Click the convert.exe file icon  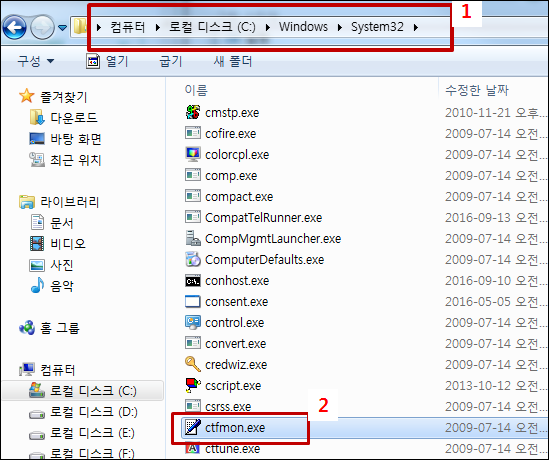(x=193, y=343)
